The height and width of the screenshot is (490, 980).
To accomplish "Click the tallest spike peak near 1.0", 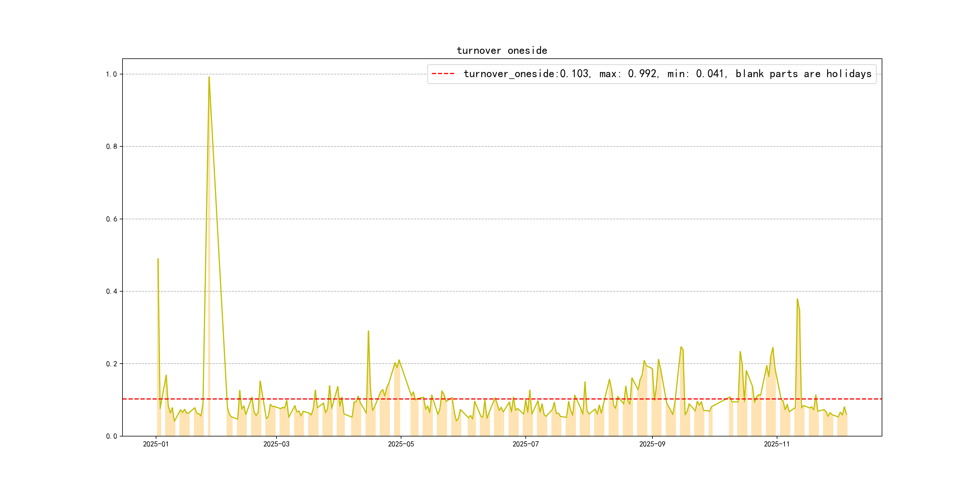I will 209,77.
